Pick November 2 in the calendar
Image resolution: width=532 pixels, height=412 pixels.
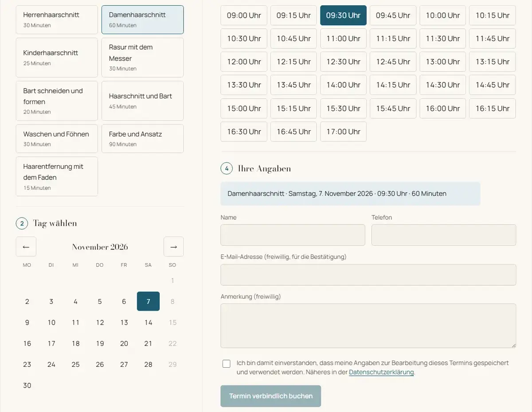27,301
